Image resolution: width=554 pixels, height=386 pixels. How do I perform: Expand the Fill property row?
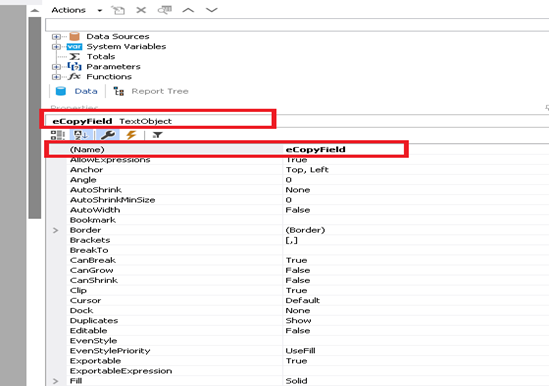tap(55, 381)
